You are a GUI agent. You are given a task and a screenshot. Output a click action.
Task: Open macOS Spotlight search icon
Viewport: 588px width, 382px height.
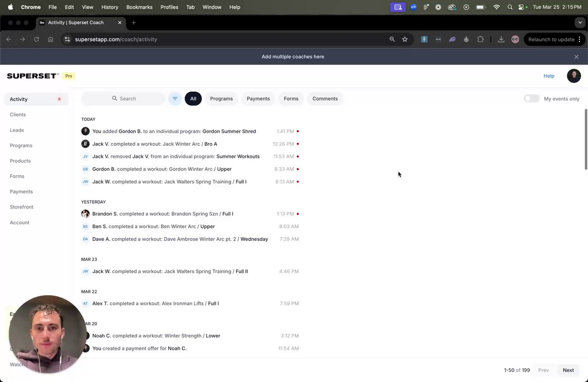tap(510, 7)
